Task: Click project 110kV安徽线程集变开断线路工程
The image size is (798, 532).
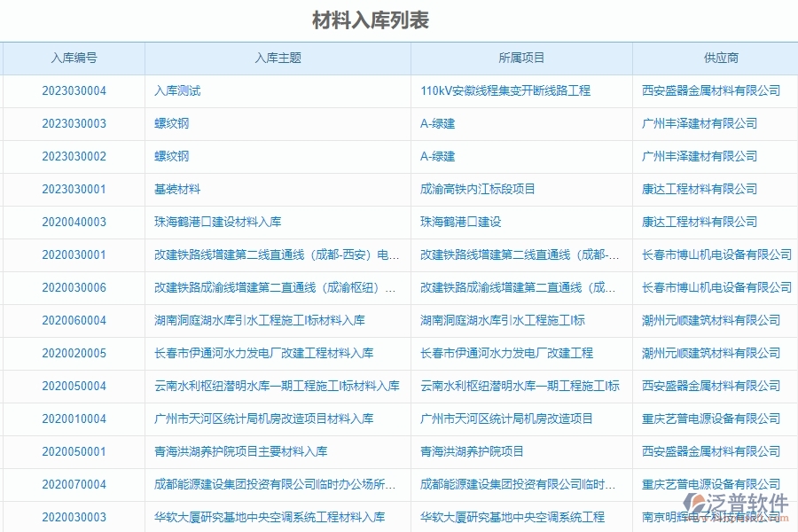Action: (507, 90)
